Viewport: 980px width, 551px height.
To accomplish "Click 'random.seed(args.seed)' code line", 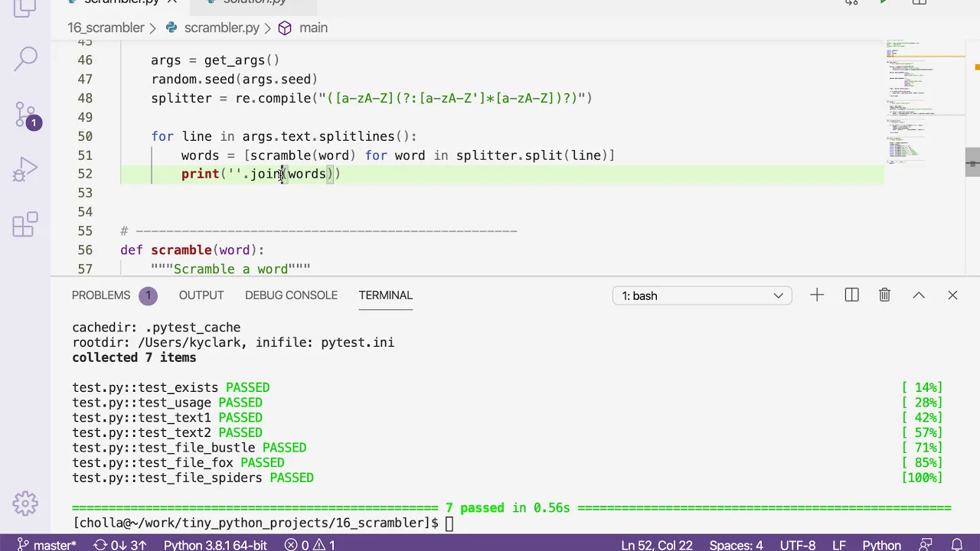I will tap(234, 80).
